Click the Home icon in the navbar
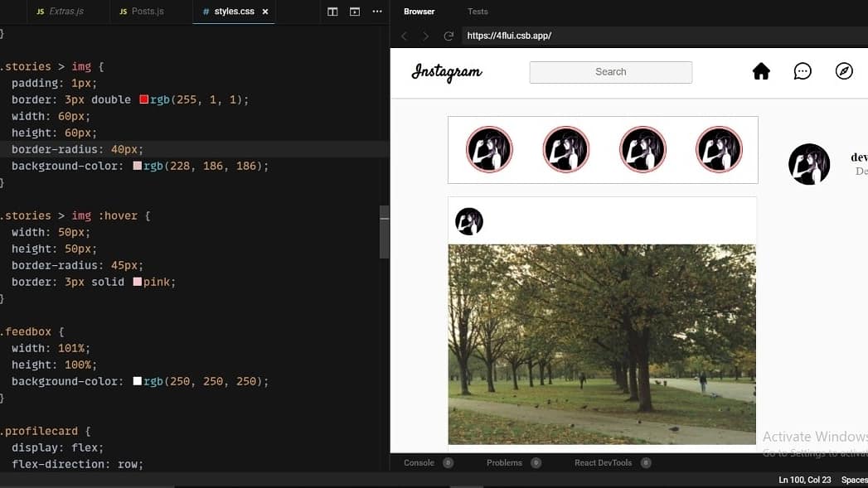Image resolution: width=868 pixels, height=488 pixels. 761,71
